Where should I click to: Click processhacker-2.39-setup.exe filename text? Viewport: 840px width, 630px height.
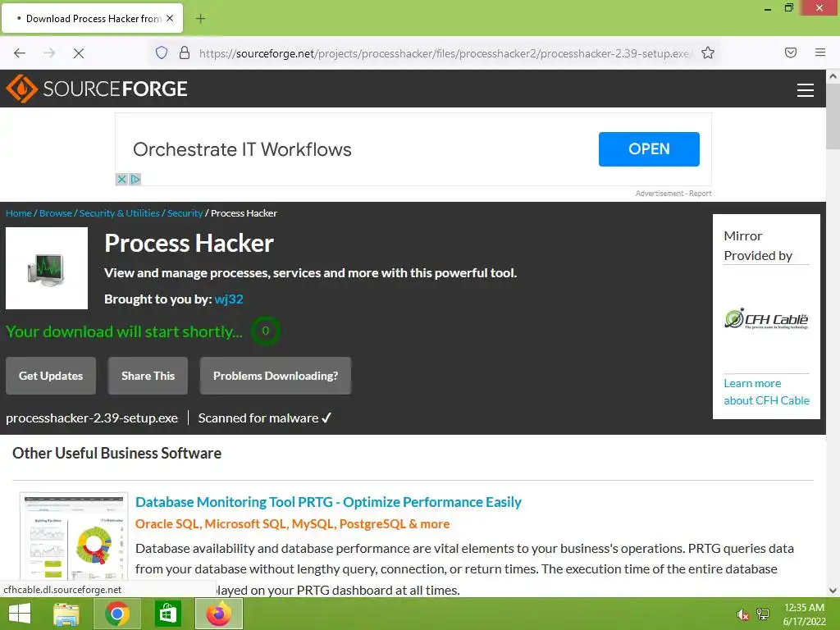pos(92,418)
